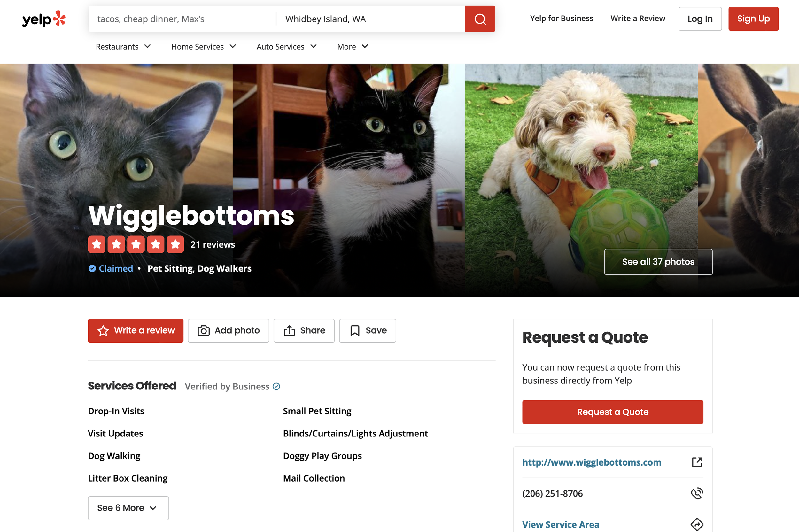Click the red Write a review button
The width and height of the screenshot is (799, 532).
136,330
